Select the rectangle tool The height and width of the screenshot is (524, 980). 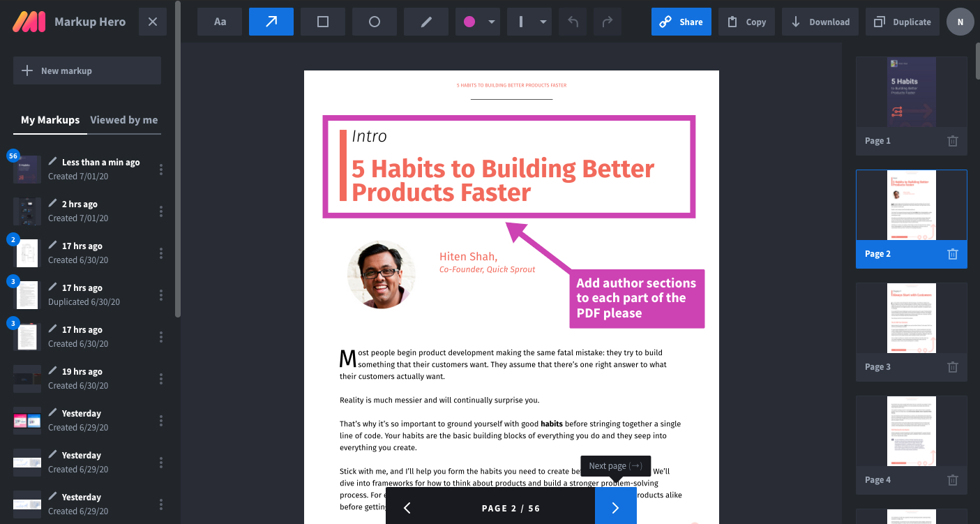click(323, 22)
